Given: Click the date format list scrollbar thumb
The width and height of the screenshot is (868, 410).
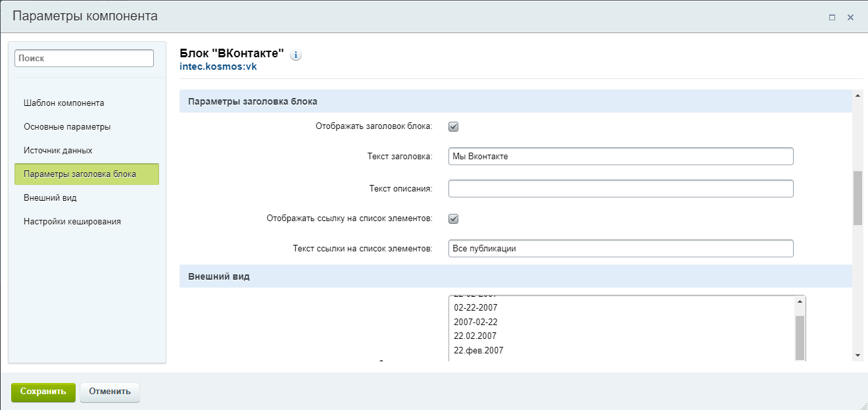Looking at the screenshot, I should pyautogui.click(x=800, y=337).
